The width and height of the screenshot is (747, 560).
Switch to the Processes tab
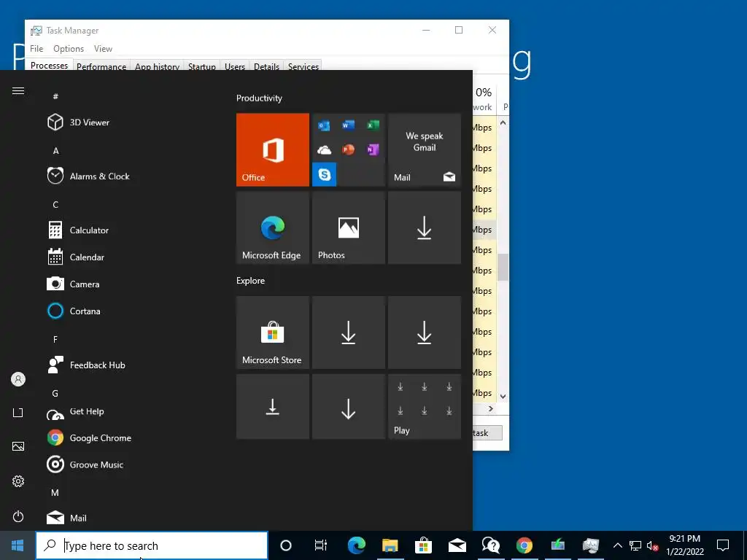tap(49, 65)
